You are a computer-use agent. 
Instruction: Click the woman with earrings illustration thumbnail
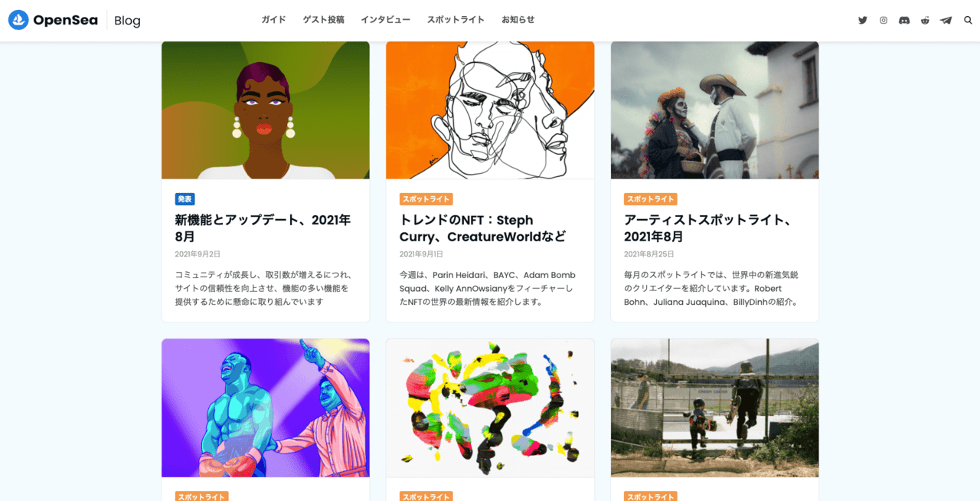click(266, 110)
